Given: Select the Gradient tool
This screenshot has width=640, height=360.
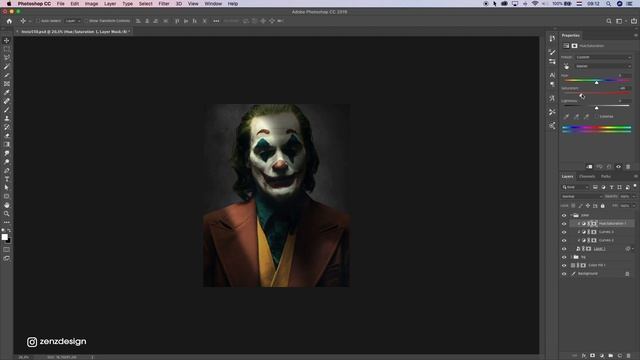Looking at the screenshot, I should pos(7,144).
